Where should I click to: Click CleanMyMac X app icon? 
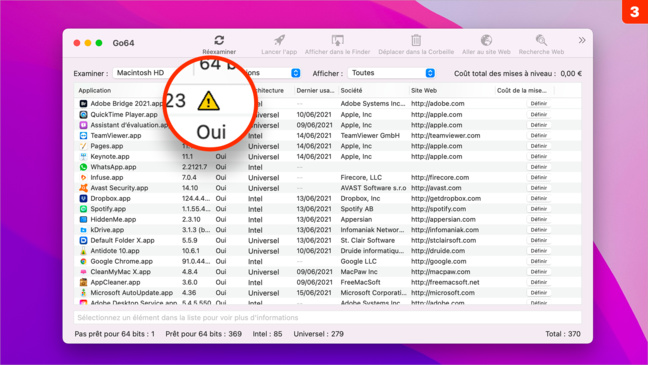[83, 272]
